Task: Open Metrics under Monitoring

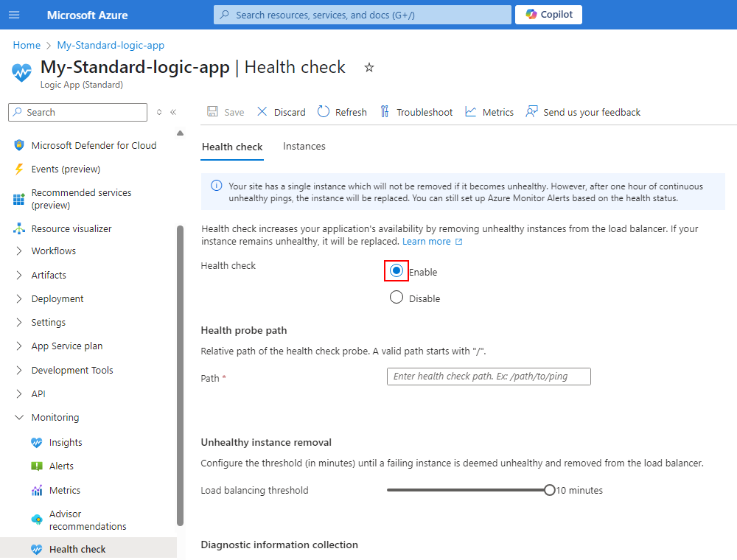Action: (65, 491)
